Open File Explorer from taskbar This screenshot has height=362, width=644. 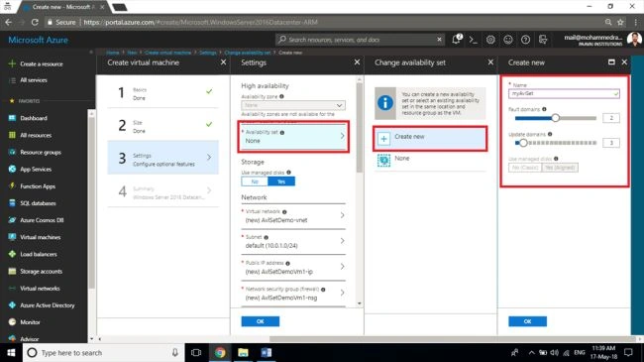[243, 352]
